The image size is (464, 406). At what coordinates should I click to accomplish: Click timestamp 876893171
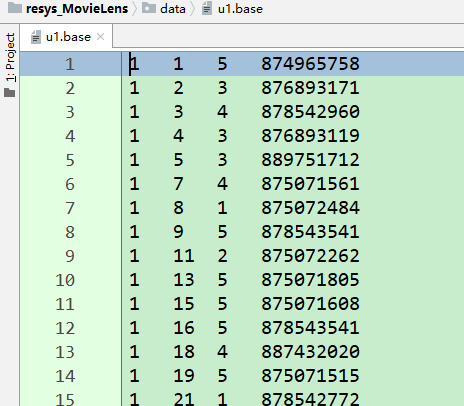click(310, 88)
